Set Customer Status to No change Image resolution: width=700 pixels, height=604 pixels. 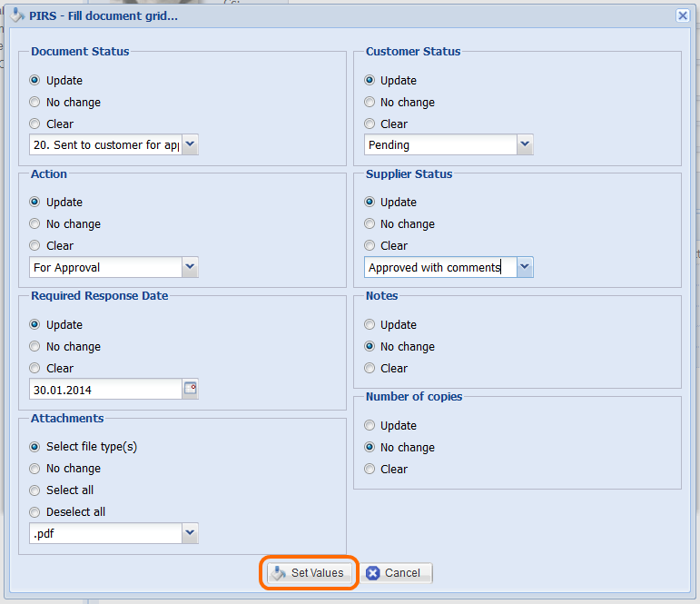[370, 103]
